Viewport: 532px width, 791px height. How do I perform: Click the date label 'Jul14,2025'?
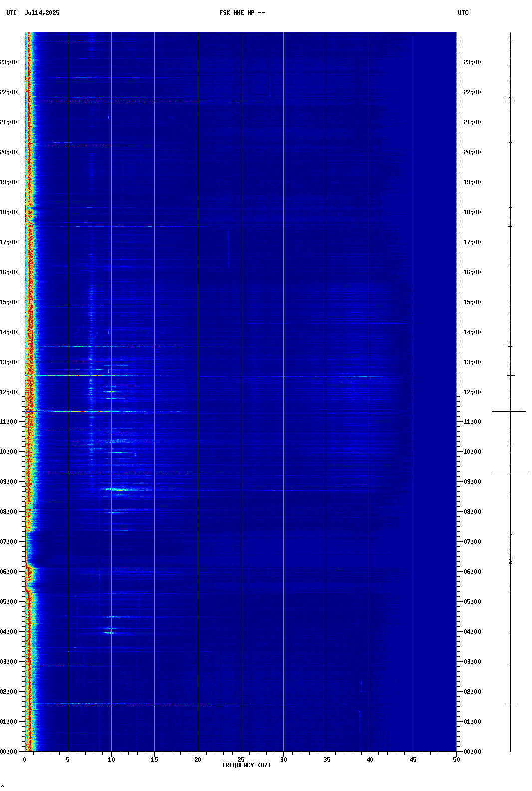coord(42,13)
